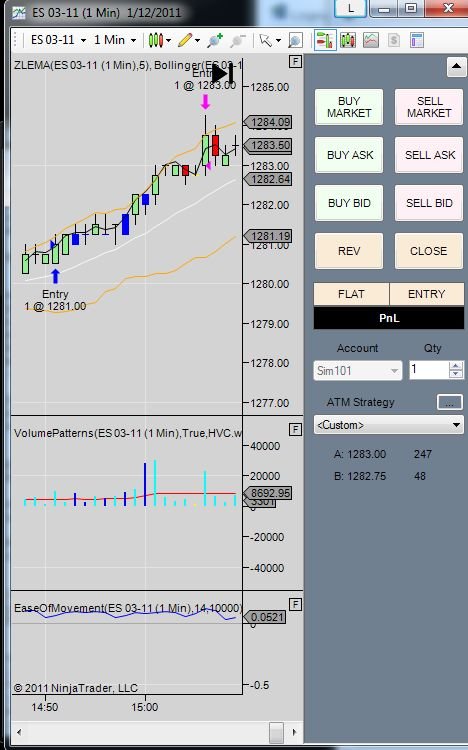This screenshot has height=750, width=468.
Task: Click the BUY MARKET button
Action: coord(349,107)
